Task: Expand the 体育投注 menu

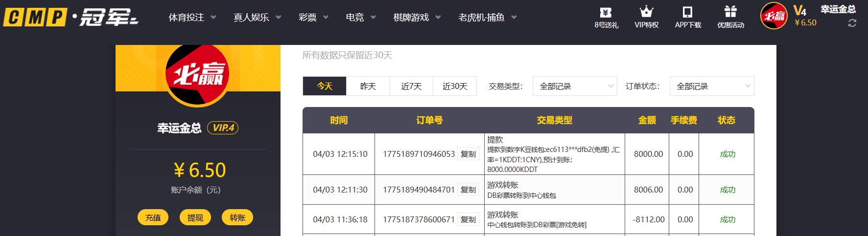Action: 192,18
